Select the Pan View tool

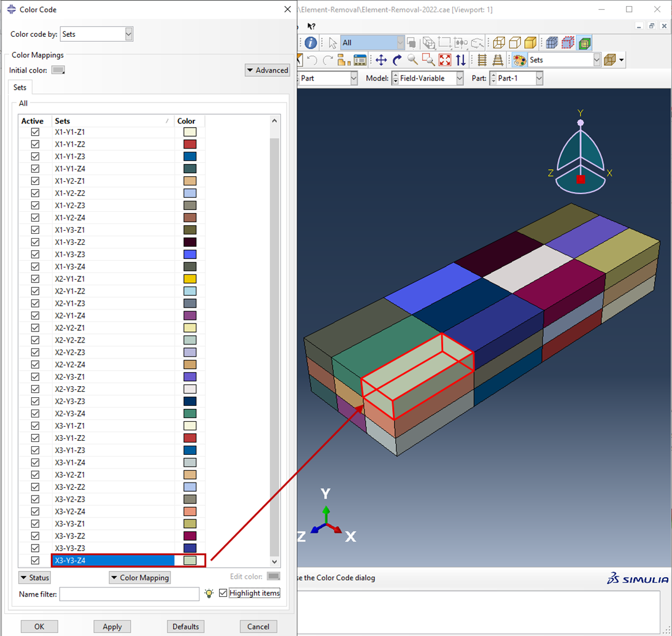pos(381,60)
